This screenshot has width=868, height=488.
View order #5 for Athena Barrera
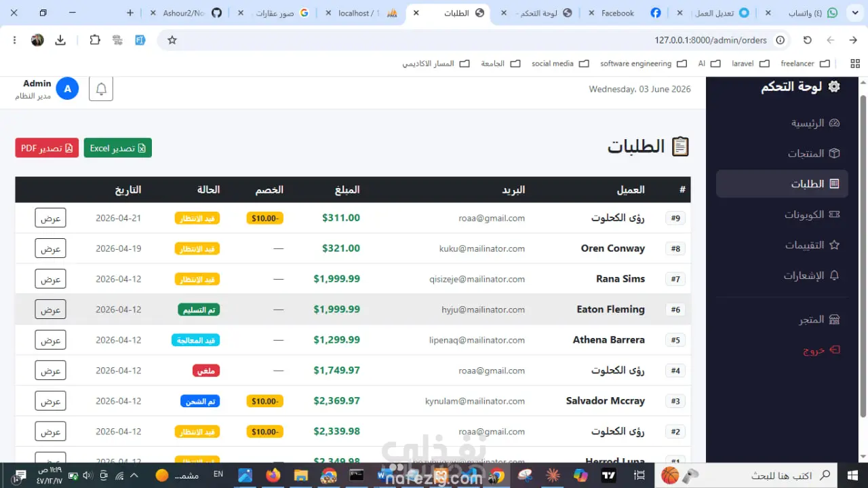click(51, 340)
